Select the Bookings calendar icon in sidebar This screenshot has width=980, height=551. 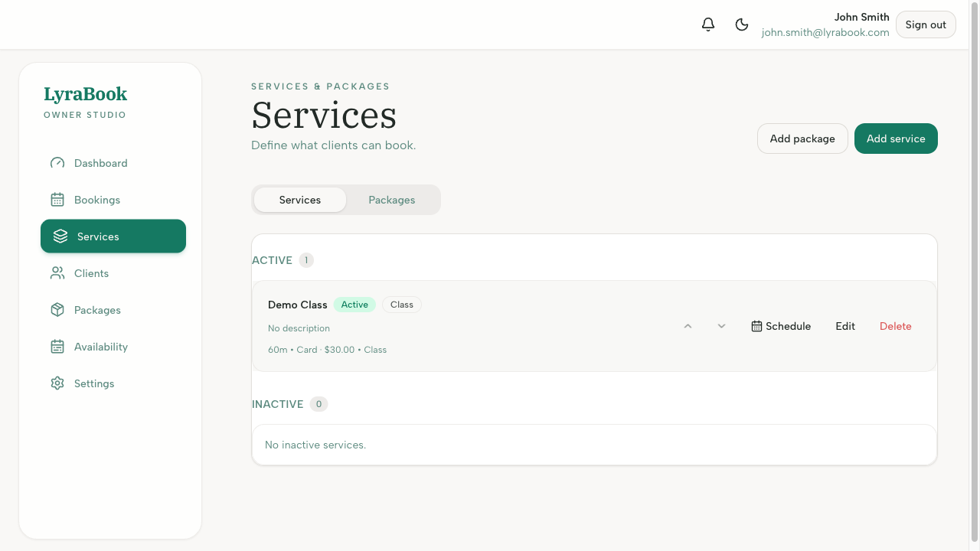(57, 199)
